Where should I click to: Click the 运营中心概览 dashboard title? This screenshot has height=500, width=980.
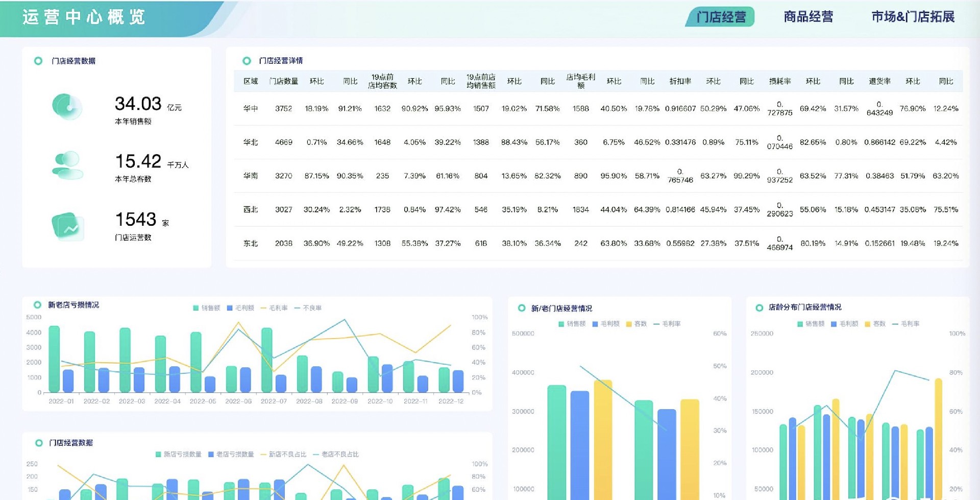tap(84, 17)
